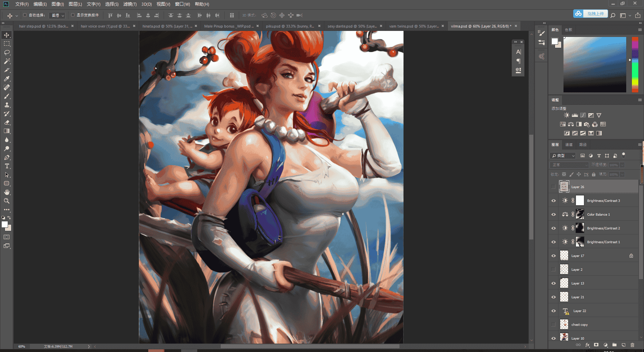Open the Color panel menu
The width and height of the screenshot is (644, 352).
[640, 30]
